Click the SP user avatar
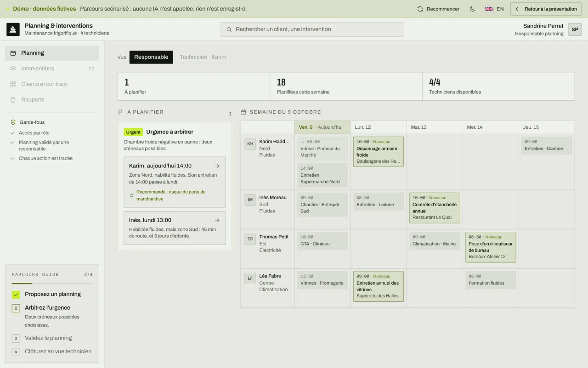 (575, 29)
